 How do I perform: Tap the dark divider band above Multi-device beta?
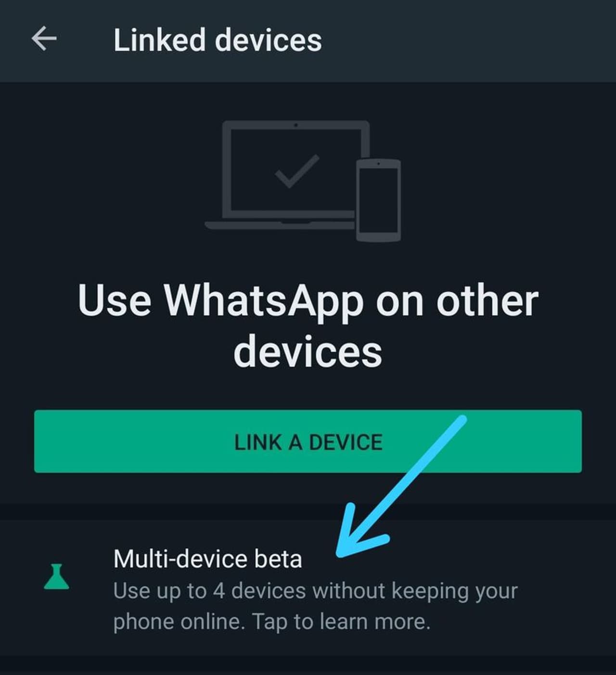308,511
